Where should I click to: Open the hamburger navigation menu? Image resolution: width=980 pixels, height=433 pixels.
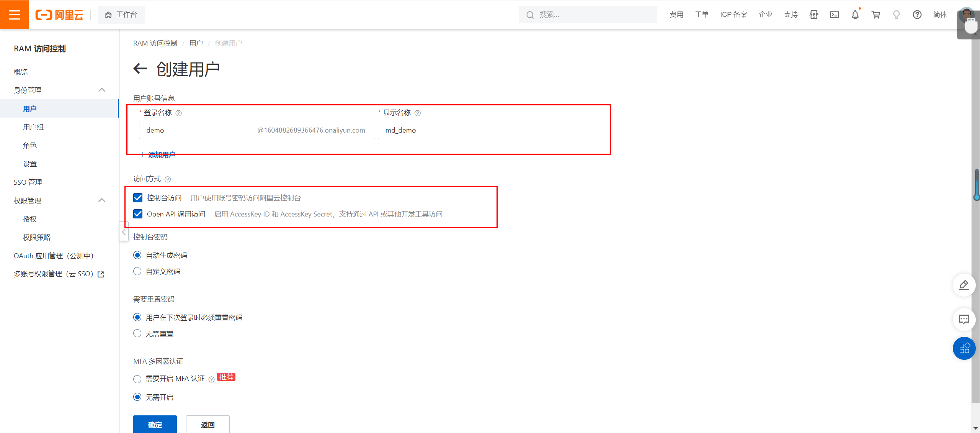(14, 15)
